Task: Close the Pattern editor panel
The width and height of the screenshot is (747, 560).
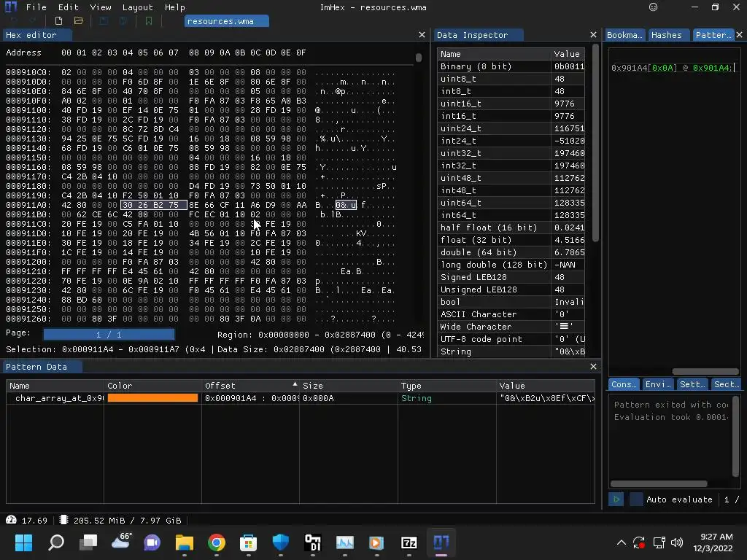Action: pos(739,35)
